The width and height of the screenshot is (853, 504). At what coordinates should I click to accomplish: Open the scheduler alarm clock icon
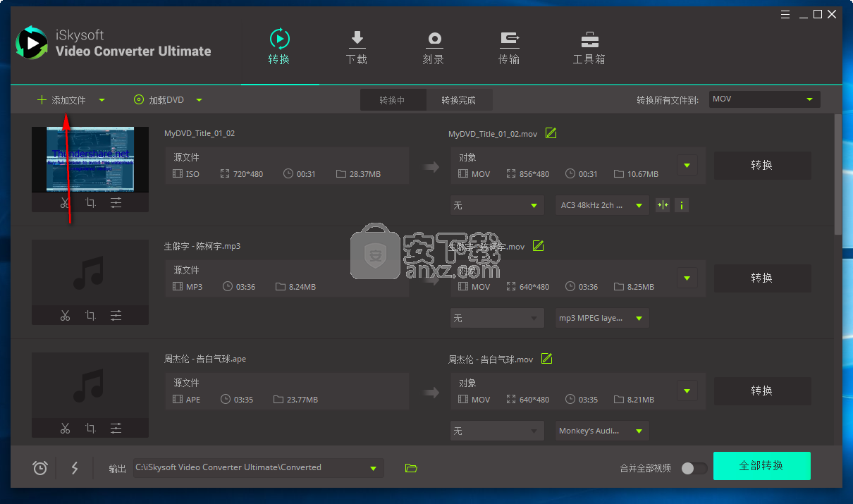click(x=40, y=467)
